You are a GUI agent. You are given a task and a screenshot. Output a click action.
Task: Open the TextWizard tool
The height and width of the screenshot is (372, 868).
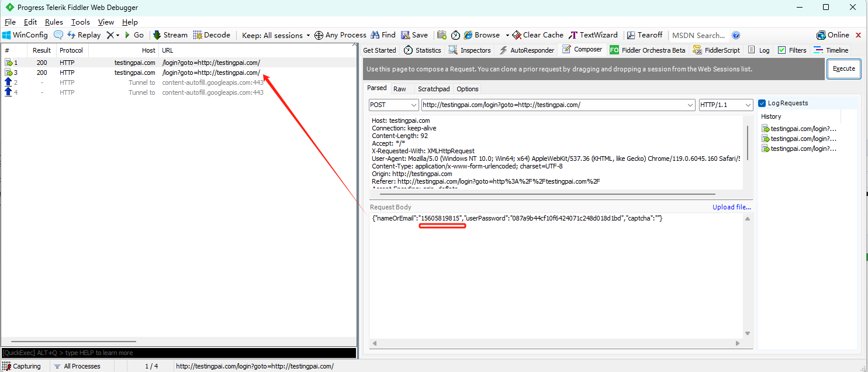click(594, 35)
